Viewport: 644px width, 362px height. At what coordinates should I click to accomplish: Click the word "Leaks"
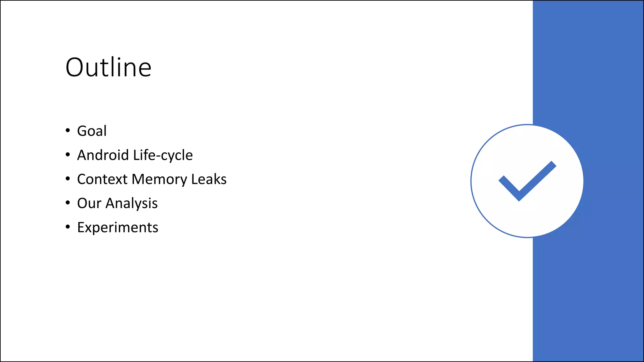point(209,179)
